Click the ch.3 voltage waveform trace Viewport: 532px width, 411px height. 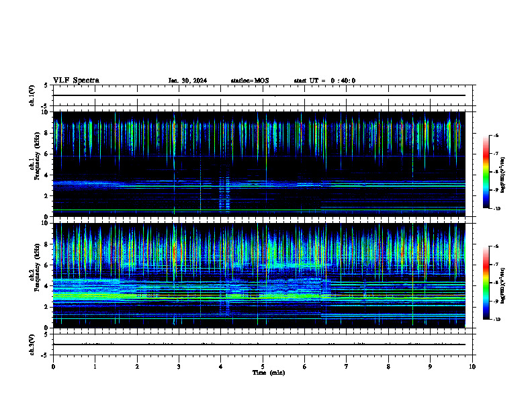[x=259, y=345]
